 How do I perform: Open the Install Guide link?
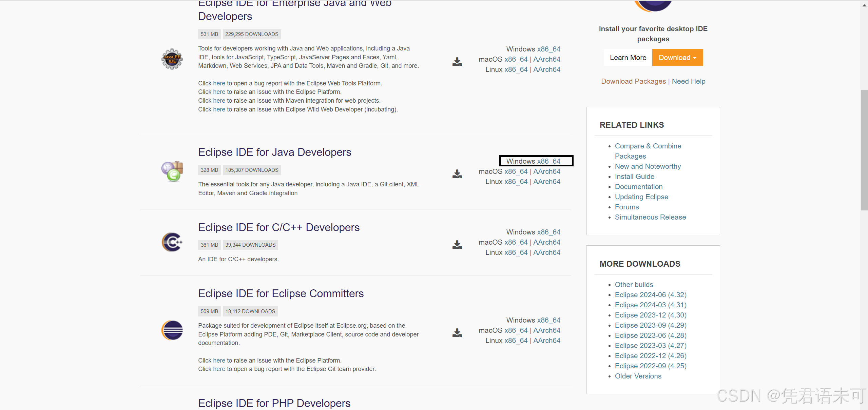tap(635, 177)
